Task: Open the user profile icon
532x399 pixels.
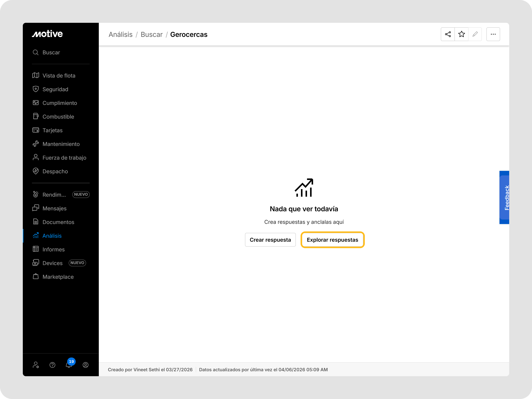Action: (86, 365)
